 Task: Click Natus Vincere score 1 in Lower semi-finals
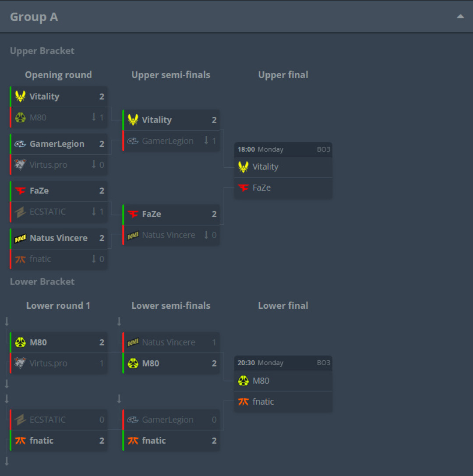tap(214, 342)
